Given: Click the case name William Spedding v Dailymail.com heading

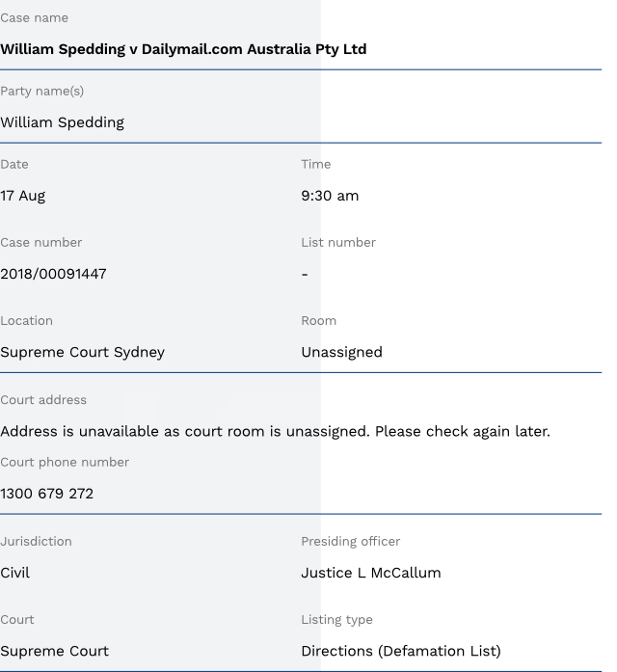Looking at the screenshot, I should [183, 49].
